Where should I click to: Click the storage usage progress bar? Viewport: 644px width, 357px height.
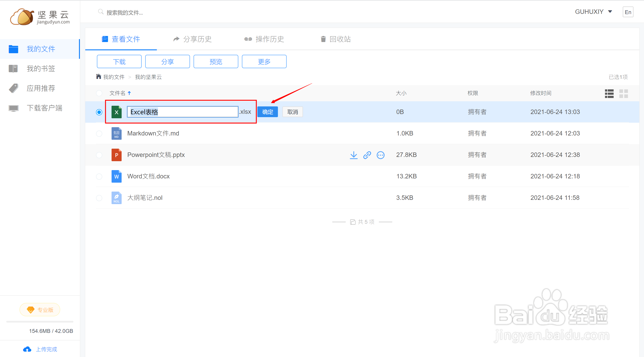click(40, 321)
